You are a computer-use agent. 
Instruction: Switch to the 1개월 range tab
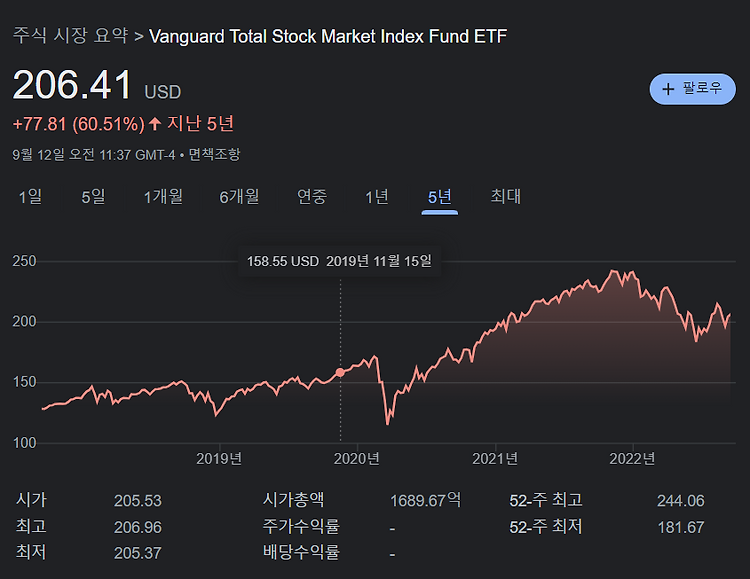163,197
